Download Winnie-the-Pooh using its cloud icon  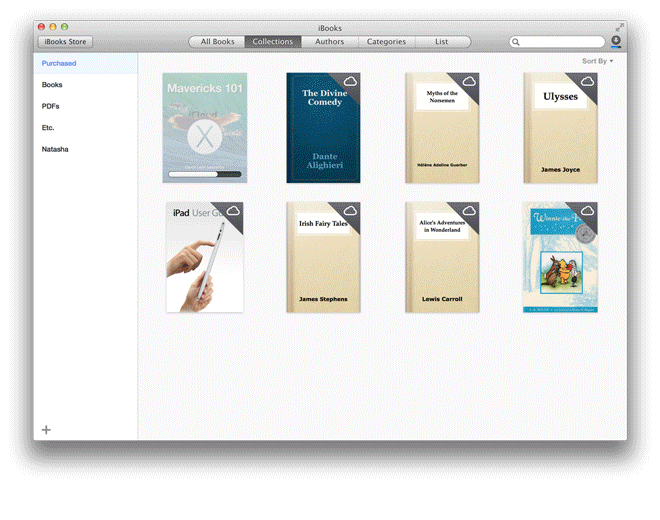click(587, 211)
